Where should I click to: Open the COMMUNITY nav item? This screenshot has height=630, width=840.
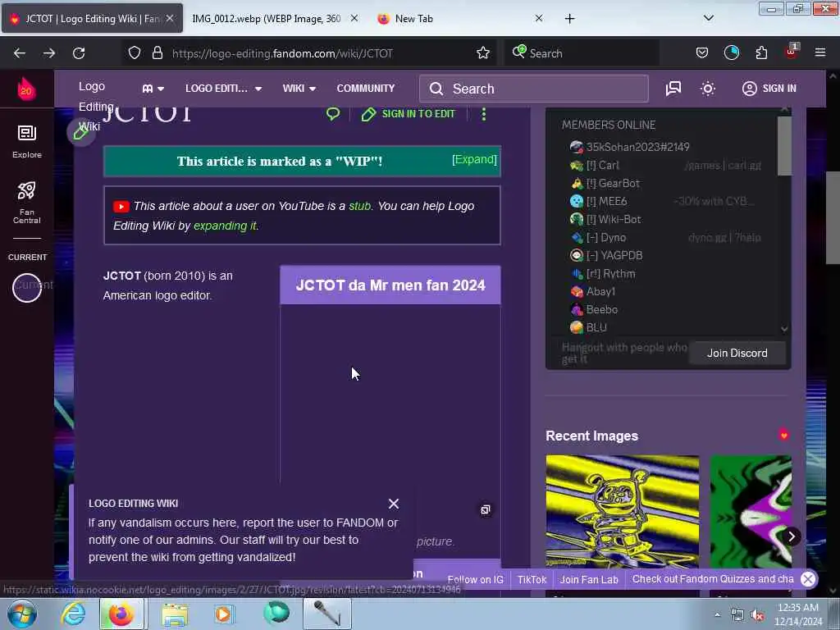365,89
